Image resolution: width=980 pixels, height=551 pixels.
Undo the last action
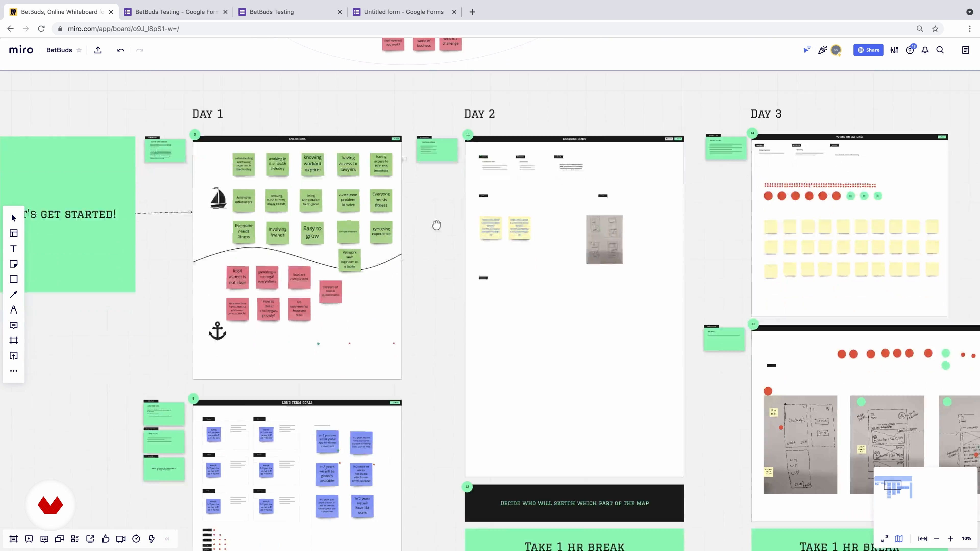click(121, 50)
